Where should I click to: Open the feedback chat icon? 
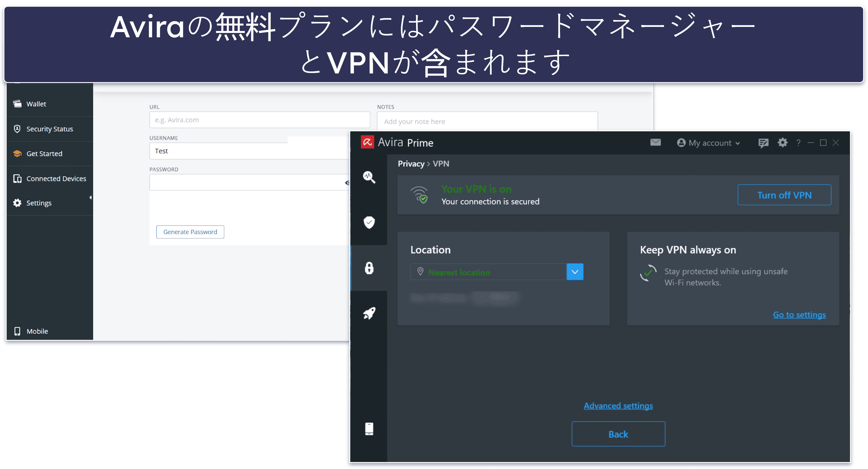(763, 143)
